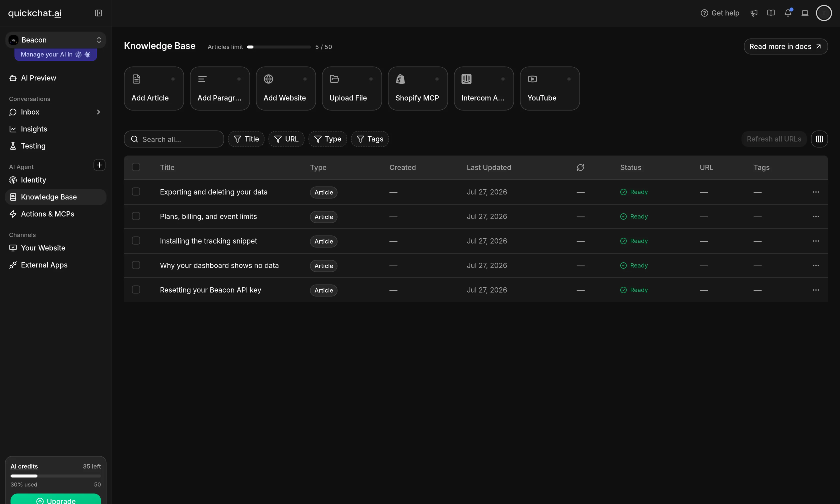Click the Upgrade button
840x504 pixels.
coord(56,499)
